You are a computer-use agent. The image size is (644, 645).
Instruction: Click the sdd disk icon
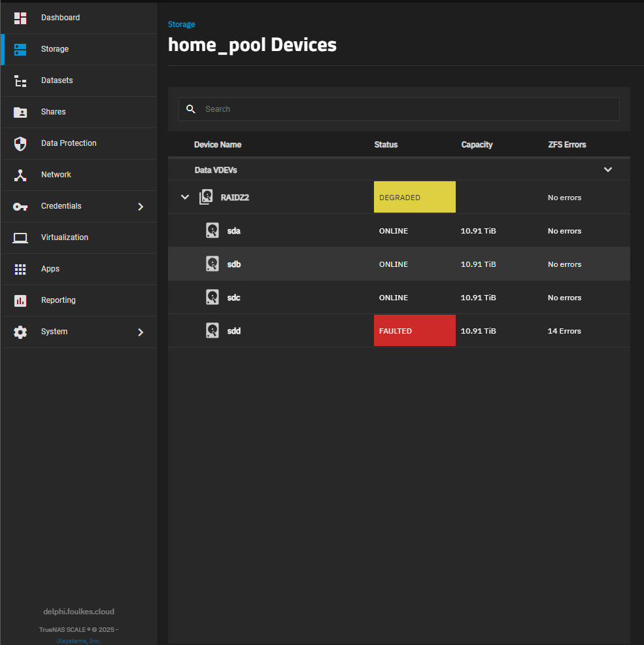pyautogui.click(x=212, y=331)
